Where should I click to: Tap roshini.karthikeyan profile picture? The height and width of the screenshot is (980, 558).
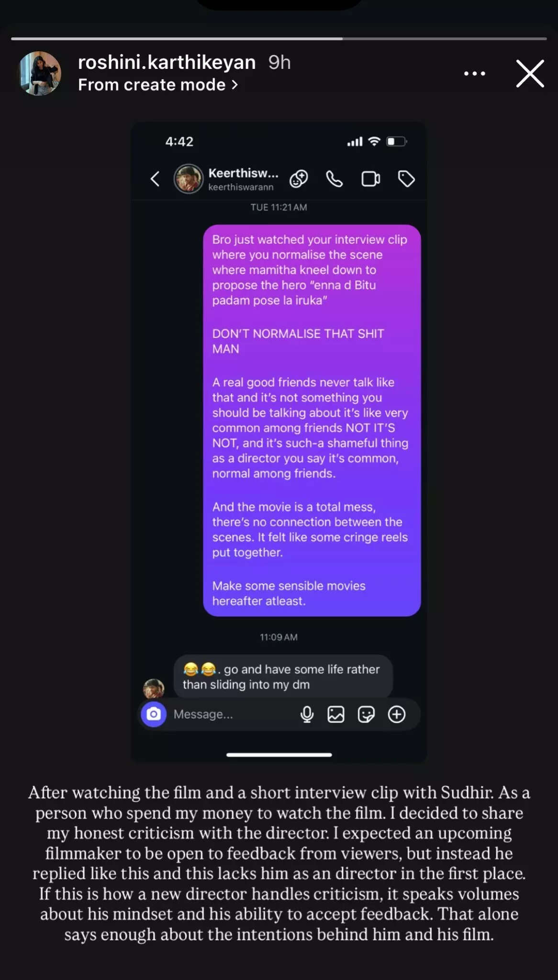tap(39, 74)
